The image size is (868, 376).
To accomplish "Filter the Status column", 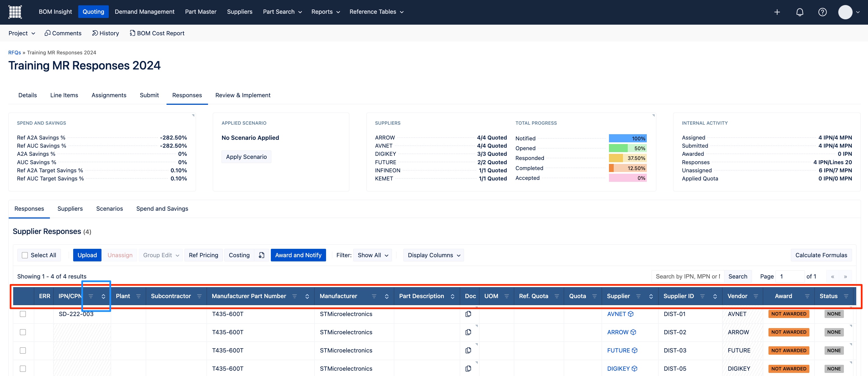I will [846, 296].
